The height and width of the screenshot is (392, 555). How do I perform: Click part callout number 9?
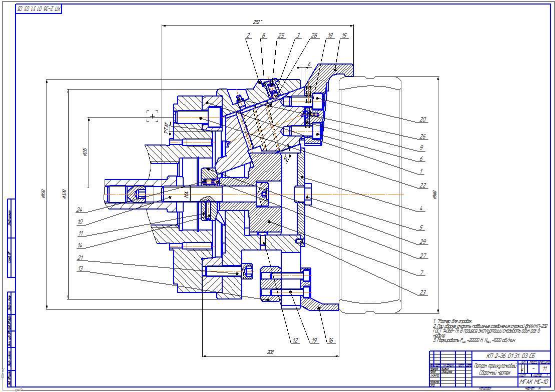click(x=421, y=148)
